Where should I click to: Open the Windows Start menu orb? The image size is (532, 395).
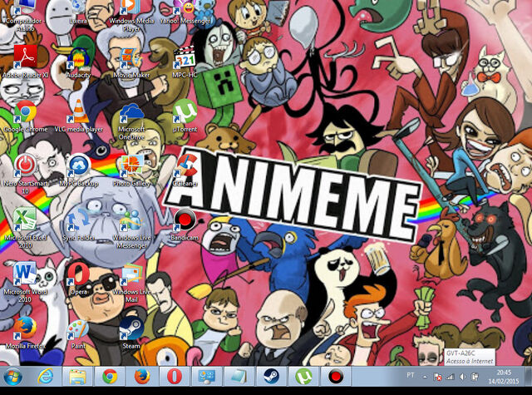tap(13, 377)
